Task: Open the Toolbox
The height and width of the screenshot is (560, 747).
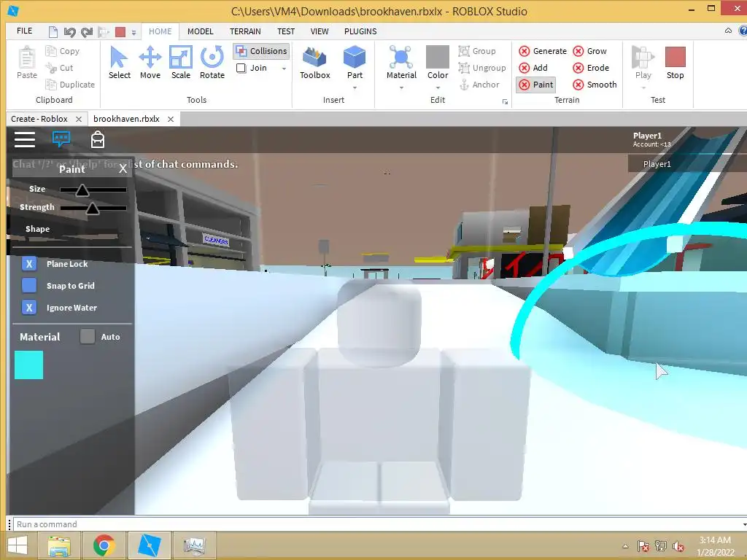Action: pos(315,63)
